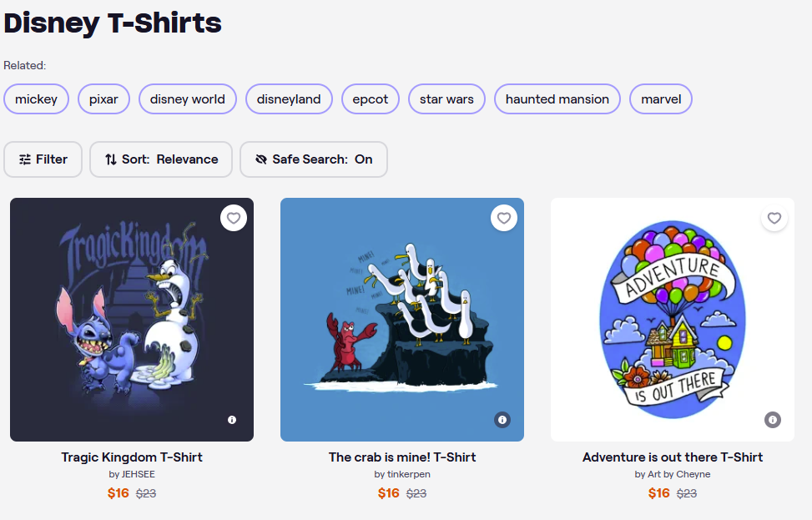Open info icon on Tragic Kingdom image
Screen dimensions: 812x520
click(232, 420)
